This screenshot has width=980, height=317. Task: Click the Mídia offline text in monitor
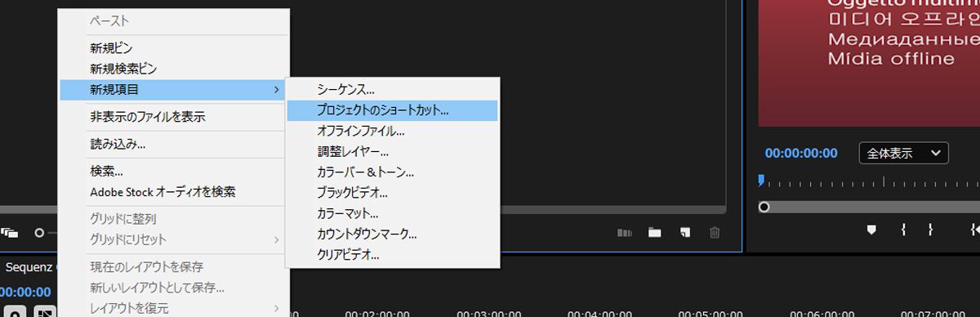891,59
